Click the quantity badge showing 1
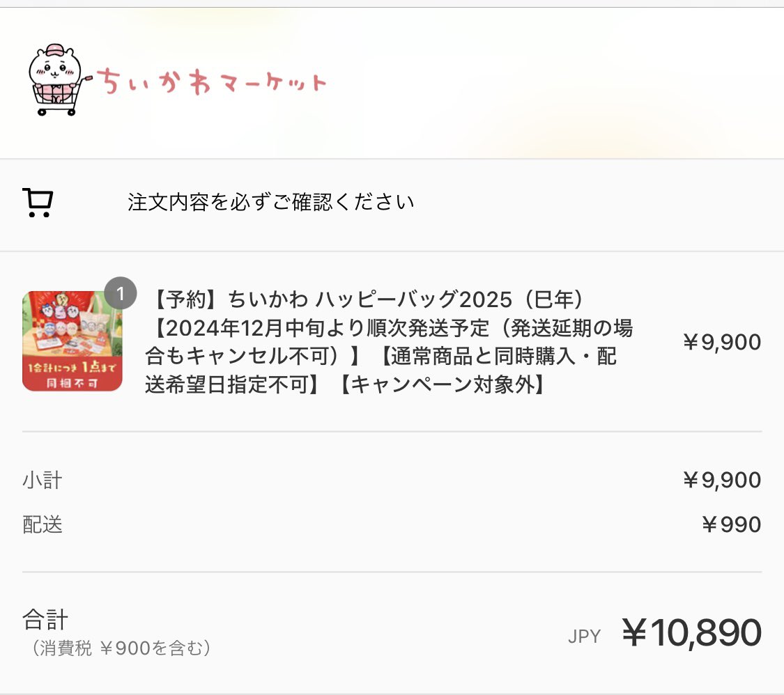784x695 pixels. [x=121, y=293]
